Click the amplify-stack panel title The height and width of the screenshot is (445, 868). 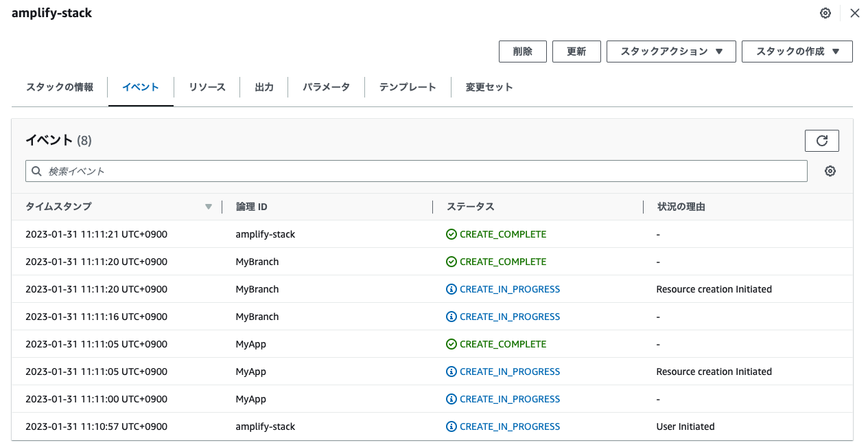[51, 13]
